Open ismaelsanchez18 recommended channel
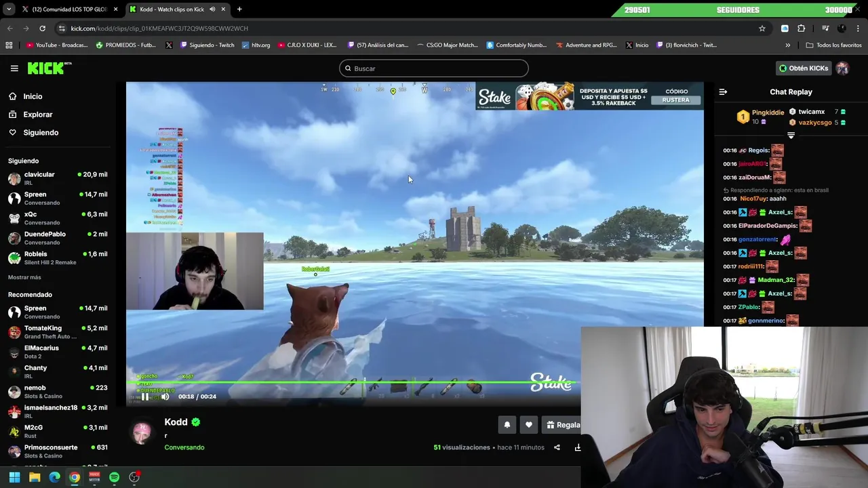The image size is (868, 488). [58, 411]
